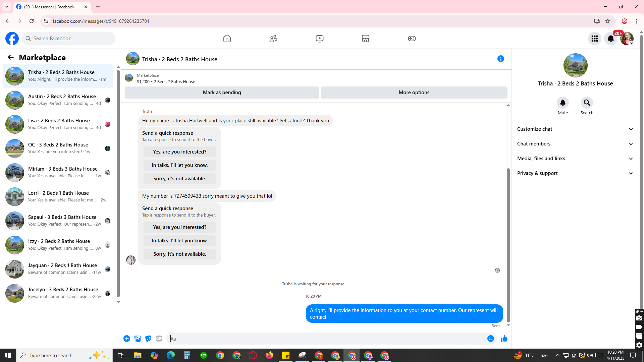Viewport: 644px width, 362px height.
Task: Click the Facebook logo
Action: click(x=12, y=39)
